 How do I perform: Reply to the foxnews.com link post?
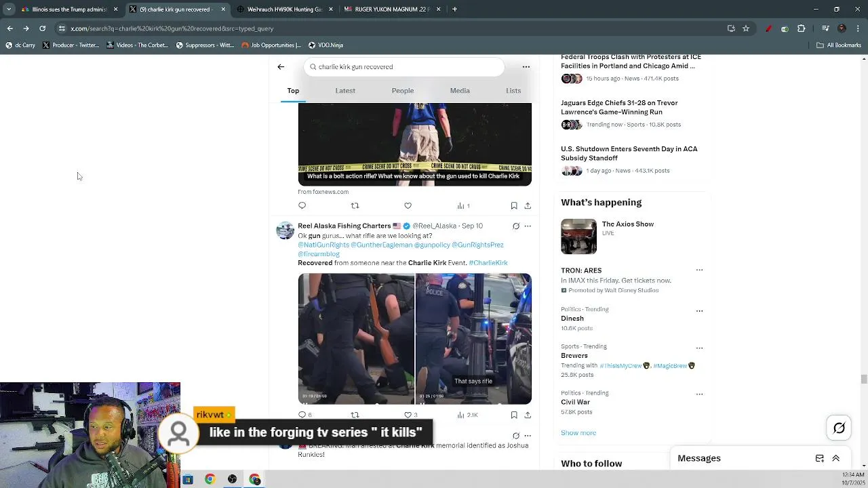click(x=302, y=205)
